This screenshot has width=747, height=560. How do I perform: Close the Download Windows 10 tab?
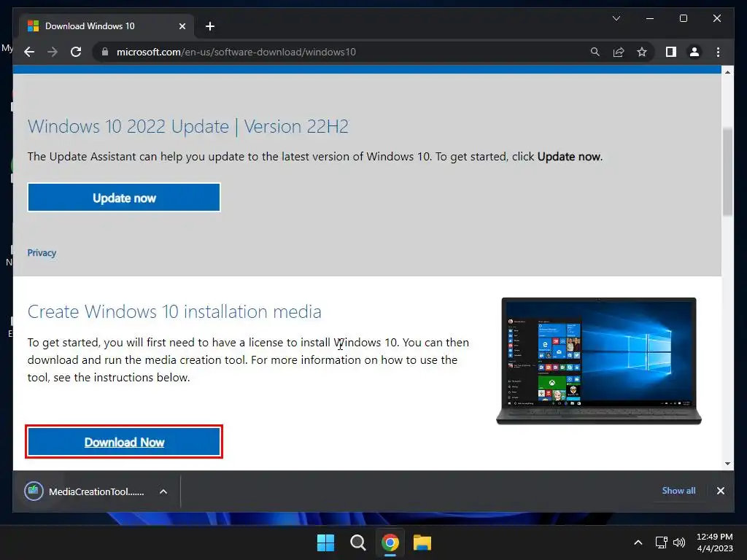[x=182, y=26]
